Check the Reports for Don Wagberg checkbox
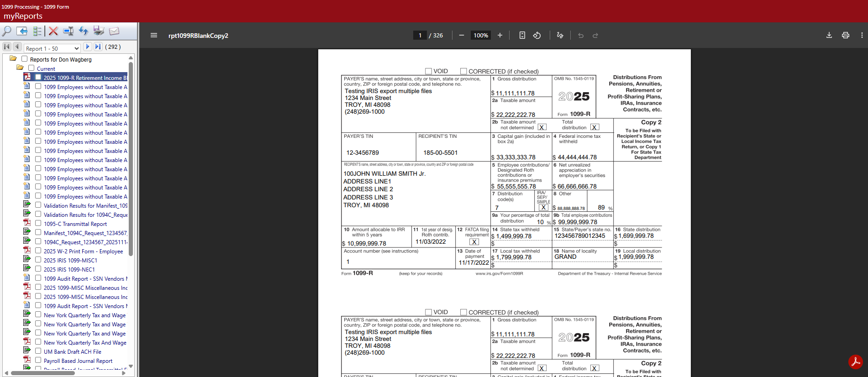The width and height of the screenshot is (868, 377). (25, 59)
